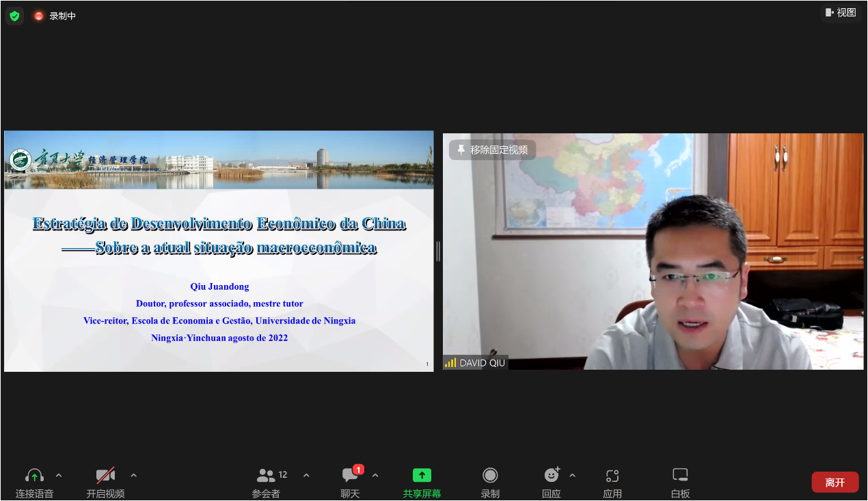Open the View (视图) layout menu

pyautogui.click(x=841, y=12)
